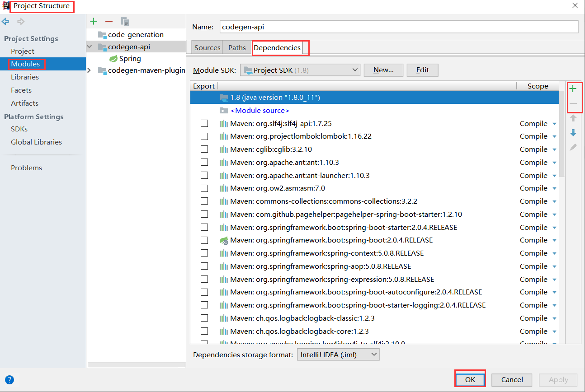The image size is (585, 392).
Task: Open Libraries in Project Settings
Action: 25,77
